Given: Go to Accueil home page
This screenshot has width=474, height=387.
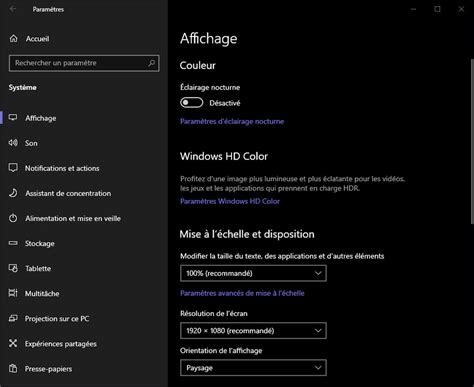Looking at the screenshot, I should [84, 39].
